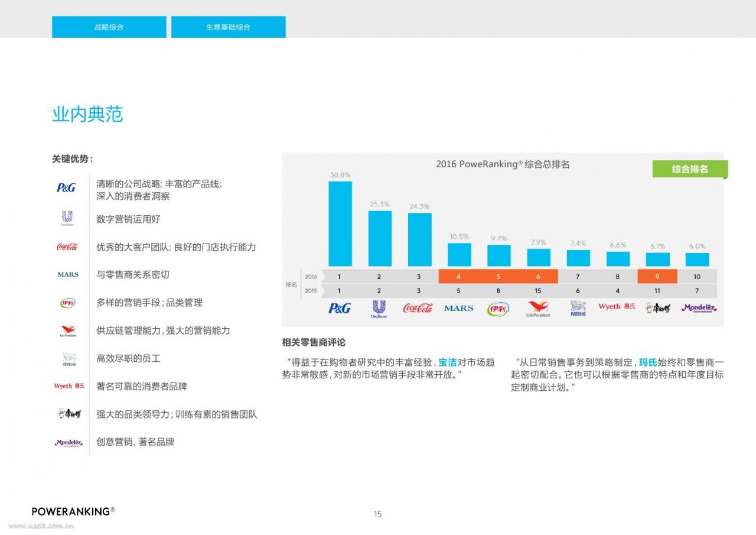Click 2016 rank cell showing 10
This screenshot has height=535, width=756.
[x=697, y=276]
